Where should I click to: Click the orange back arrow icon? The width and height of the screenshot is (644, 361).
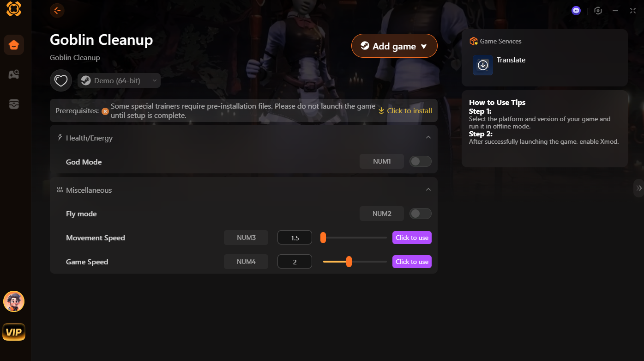pos(57,11)
